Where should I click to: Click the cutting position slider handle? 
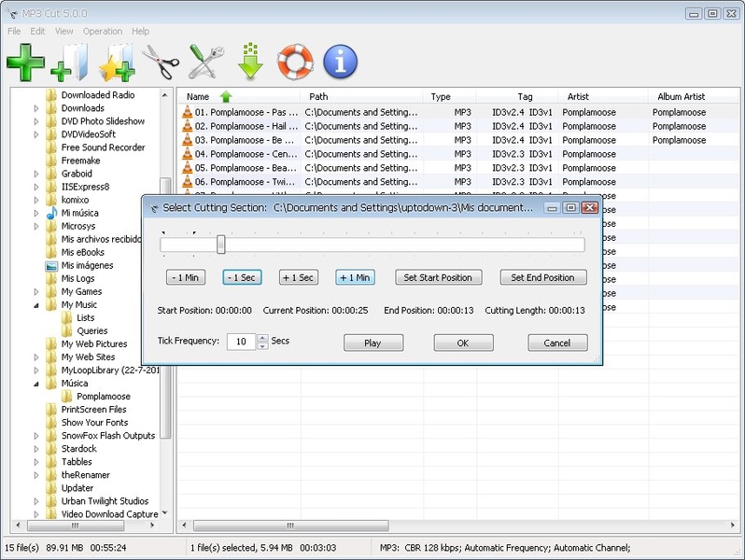pos(221,245)
